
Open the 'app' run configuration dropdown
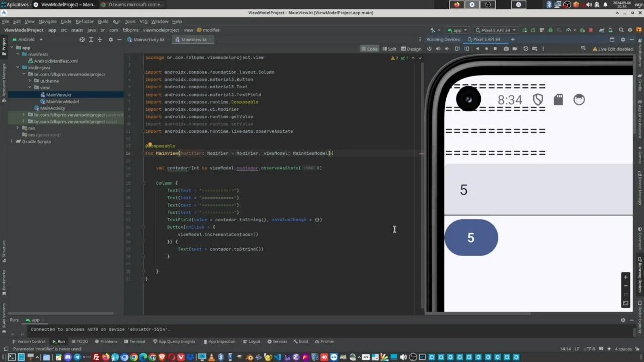[457, 30]
